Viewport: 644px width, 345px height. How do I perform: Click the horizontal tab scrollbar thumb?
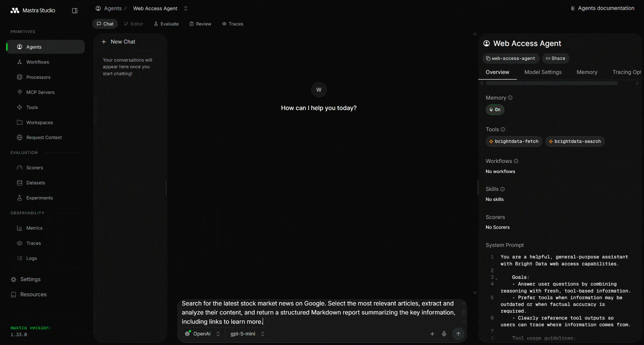coord(552,83)
